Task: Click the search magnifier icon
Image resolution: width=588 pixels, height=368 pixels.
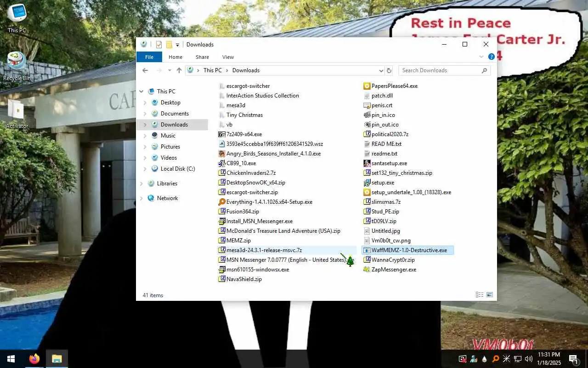Action: click(x=484, y=70)
